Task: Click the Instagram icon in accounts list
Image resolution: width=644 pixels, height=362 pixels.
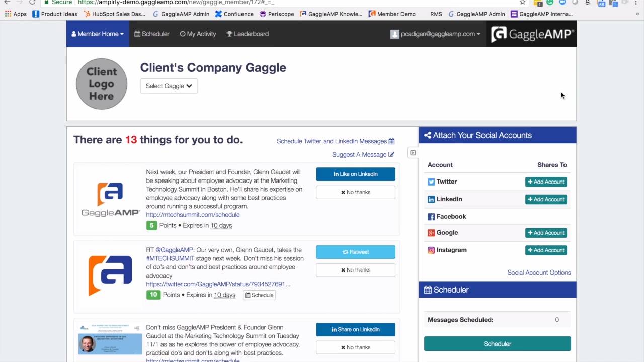Action: click(x=431, y=250)
